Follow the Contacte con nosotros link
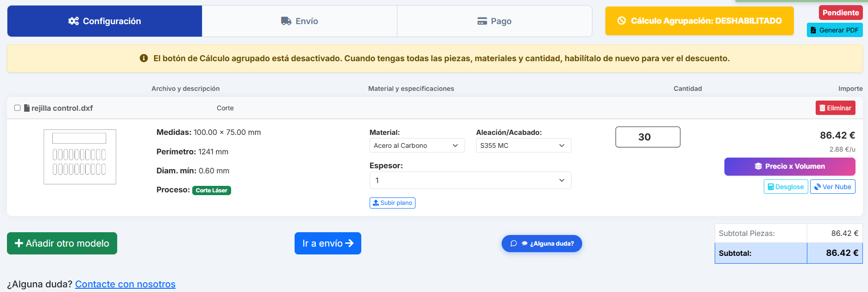 tap(125, 284)
